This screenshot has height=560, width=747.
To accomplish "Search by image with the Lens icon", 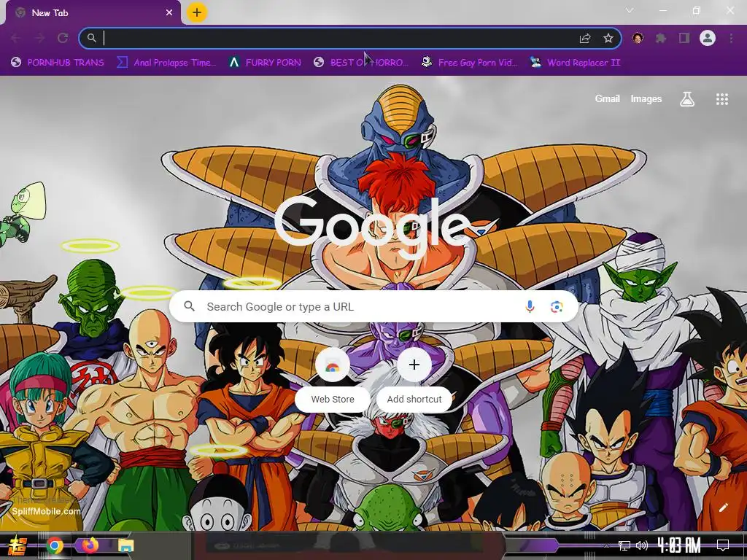I will point(557,307).
